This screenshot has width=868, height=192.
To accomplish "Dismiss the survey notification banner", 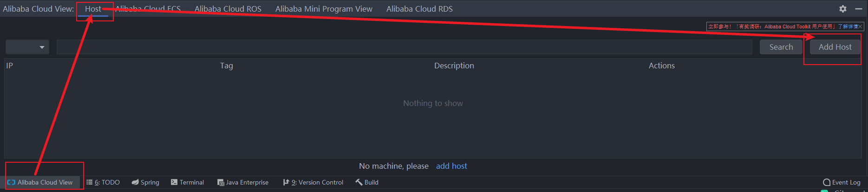I will coord(860,26).
